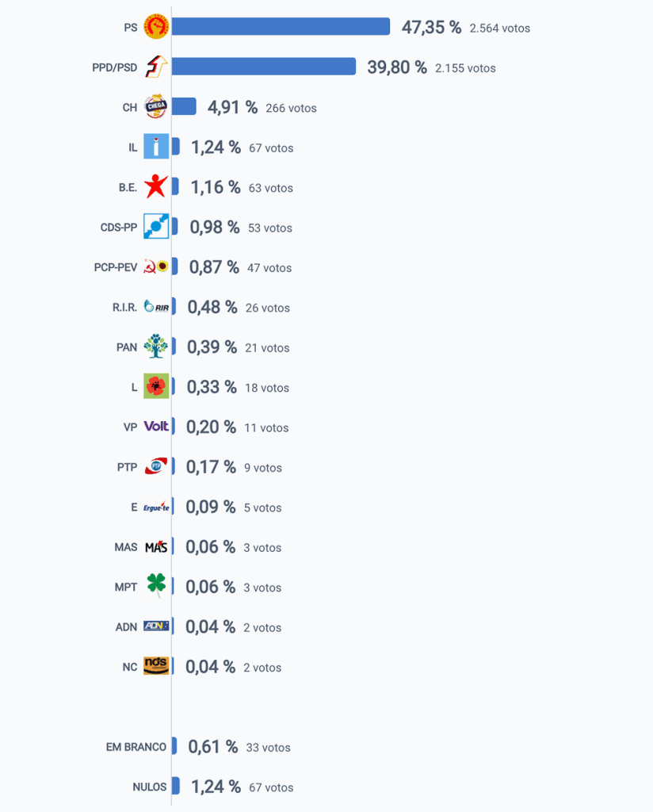Select the CHEGA party logo

click(x=156, y=107)
